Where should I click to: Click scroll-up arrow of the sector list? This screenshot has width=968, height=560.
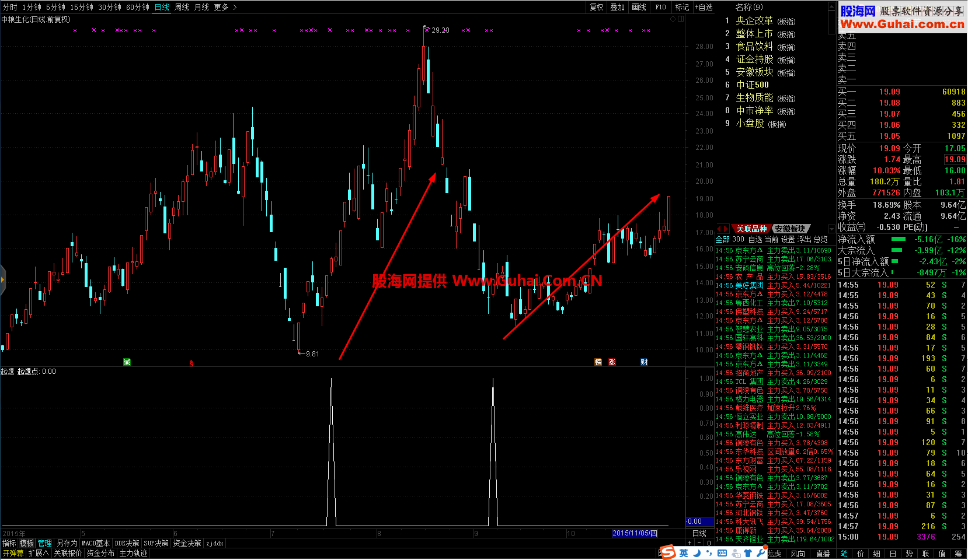click(x=832, y=6)
